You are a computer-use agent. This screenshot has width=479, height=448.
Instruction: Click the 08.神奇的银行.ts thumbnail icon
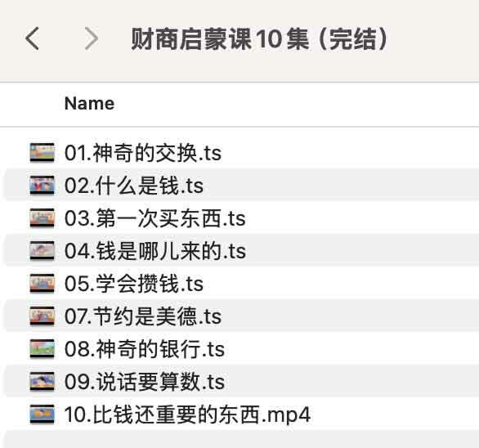[43, 349]
